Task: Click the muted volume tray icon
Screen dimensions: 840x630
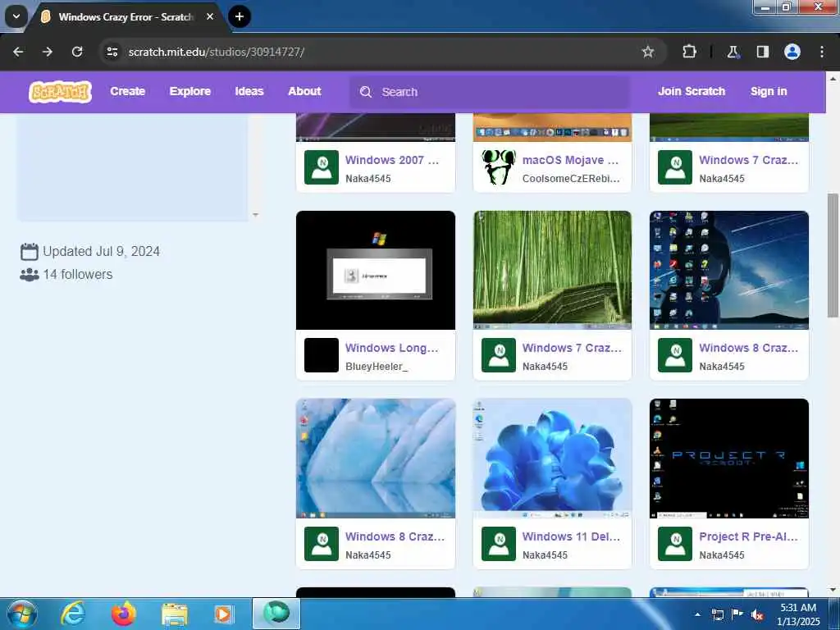Action: 757,615
